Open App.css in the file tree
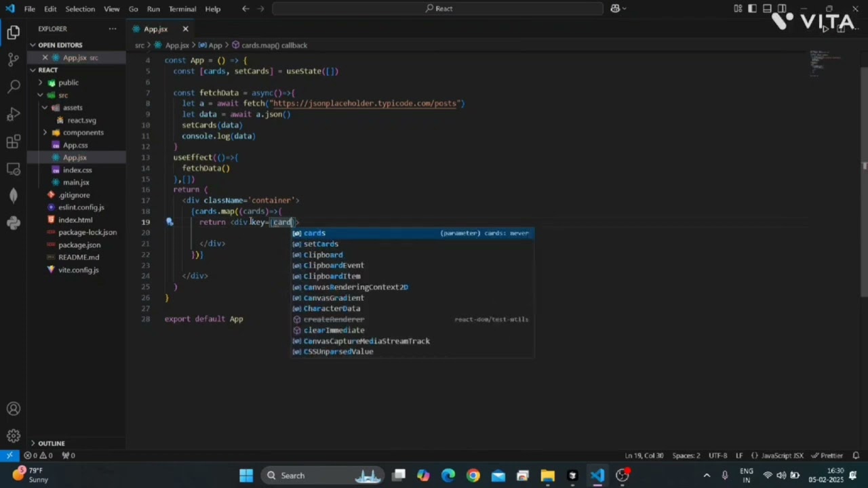Screen dimensions: 868x488 75,145
